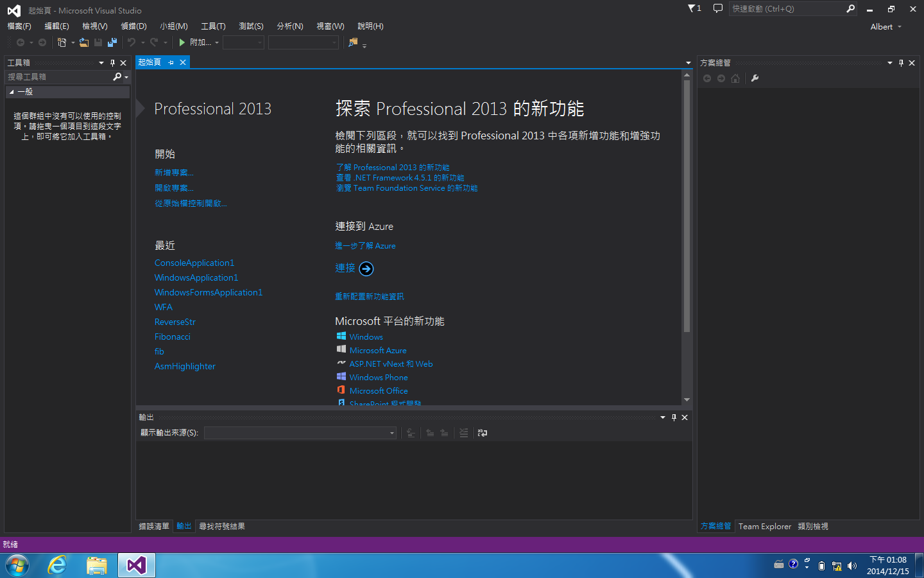Click the speaker icon in the system tray
The width and height of the screenshot is (924, 578).
coord(852,565)
